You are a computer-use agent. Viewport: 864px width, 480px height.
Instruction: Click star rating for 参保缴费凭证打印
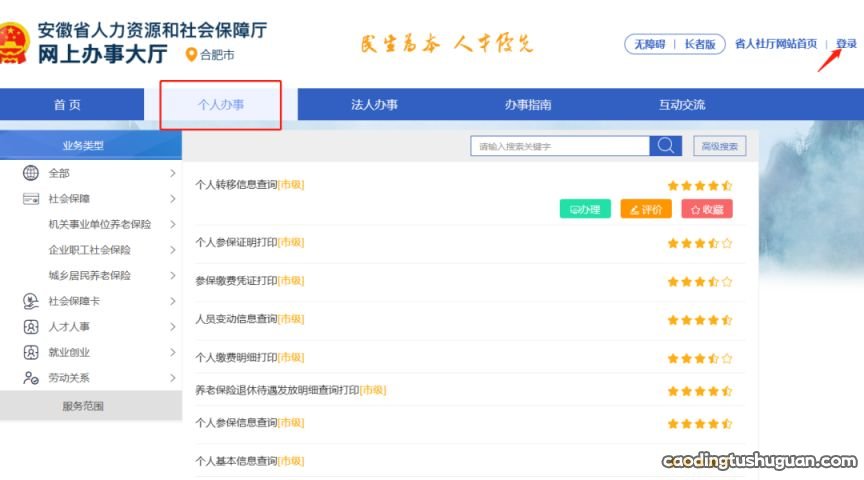click(x=700, y=282)
